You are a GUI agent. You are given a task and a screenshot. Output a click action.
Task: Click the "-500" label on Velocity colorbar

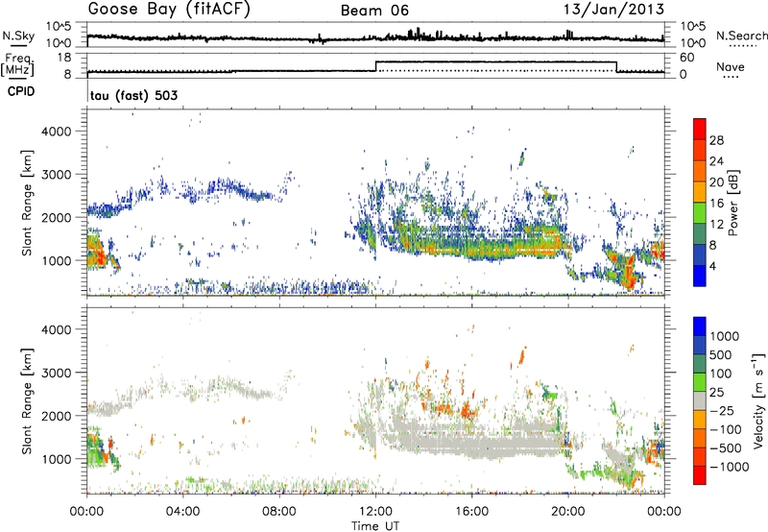725,448
